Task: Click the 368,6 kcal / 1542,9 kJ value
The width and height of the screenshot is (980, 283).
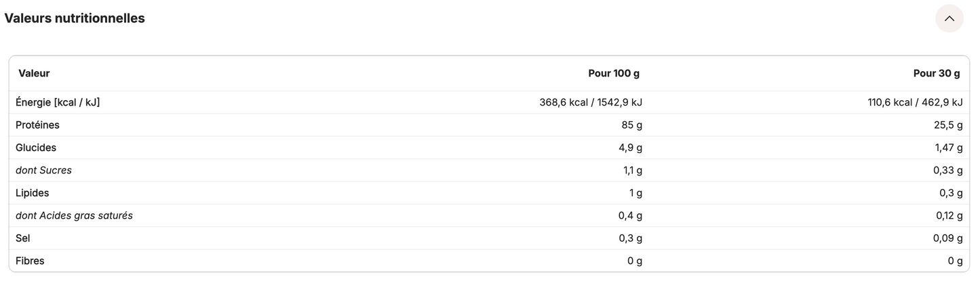Action: tap(591, 102)
